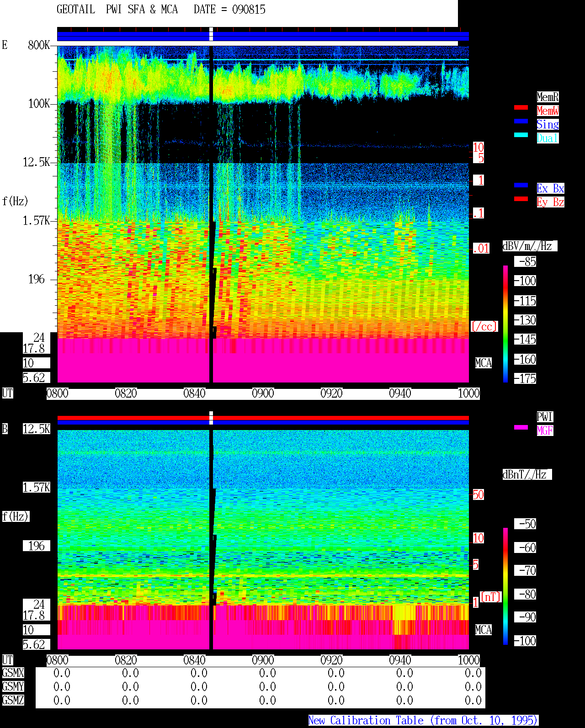Click the blue swatch beside Ex Bx
The image size is (585, 728).
pyautogui.click(x=521, y=185)
